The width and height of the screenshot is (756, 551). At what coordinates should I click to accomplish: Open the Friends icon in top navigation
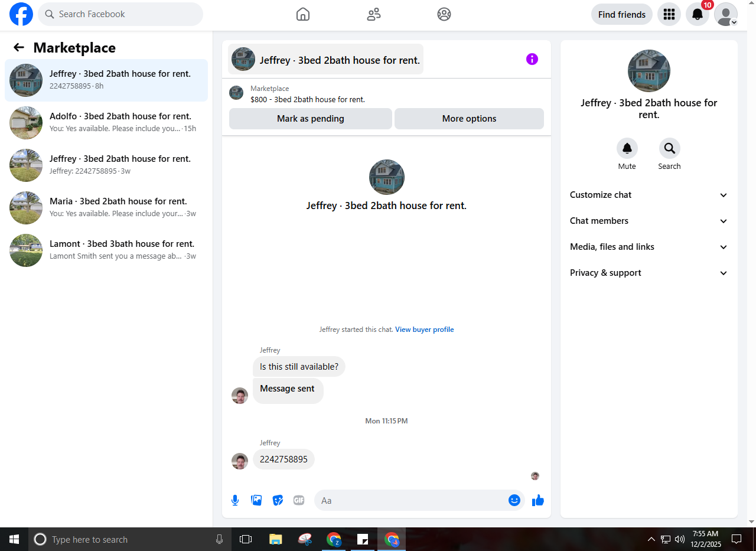(374, 14)
